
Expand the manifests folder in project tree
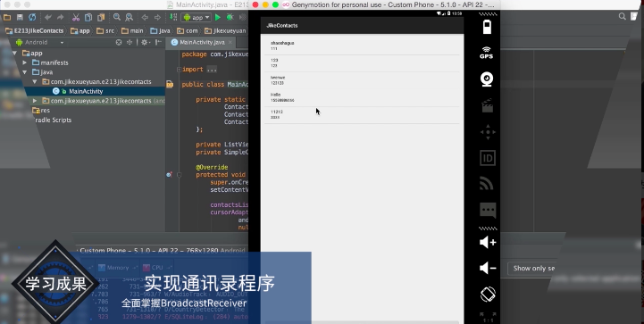click(25, 62)
